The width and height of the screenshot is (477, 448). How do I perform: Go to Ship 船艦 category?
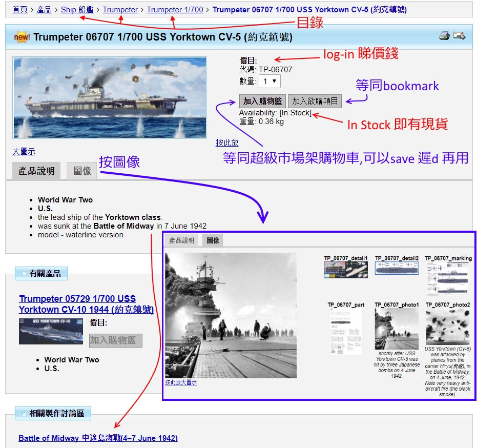(x=77, y=10)
